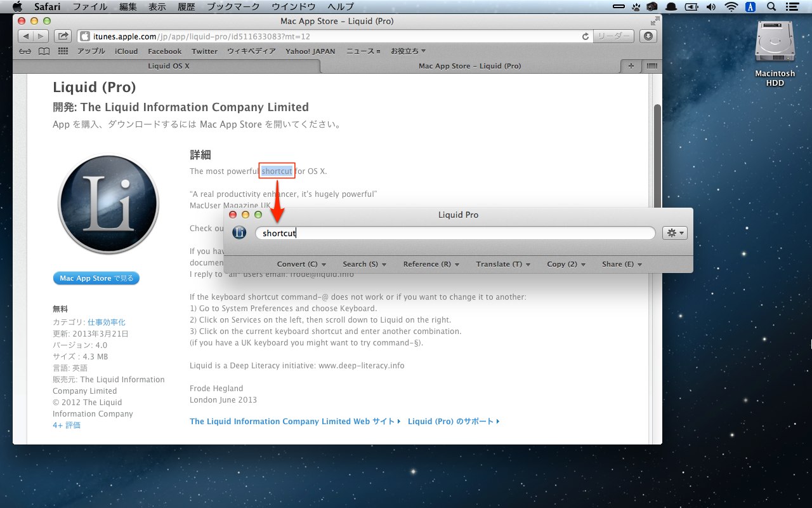Click the Liquid (Pro) page heading
Screen dimensions: 812x508
(x=94, y=87)
